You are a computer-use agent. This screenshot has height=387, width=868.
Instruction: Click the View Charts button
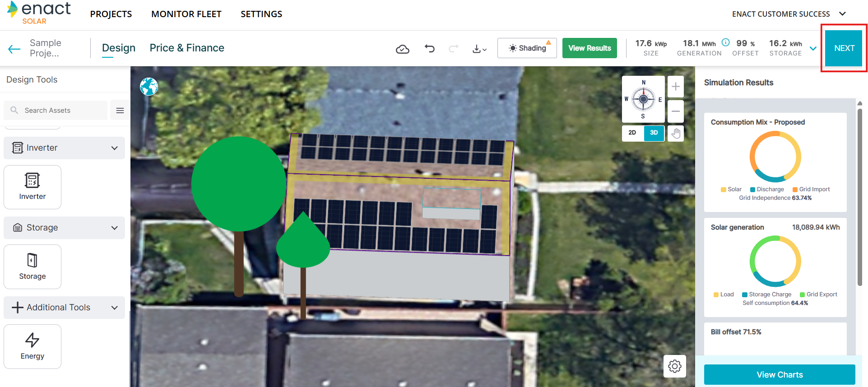point(779,374)
